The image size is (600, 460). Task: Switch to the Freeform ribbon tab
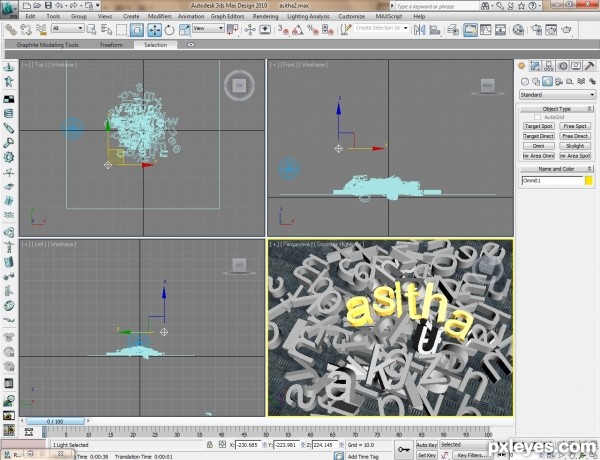[x=111, y=45]
